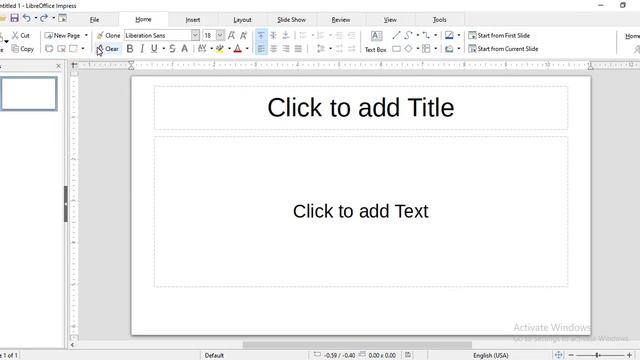
Task: Switch to the Slide Show tab
Action: tap(291, 20)
